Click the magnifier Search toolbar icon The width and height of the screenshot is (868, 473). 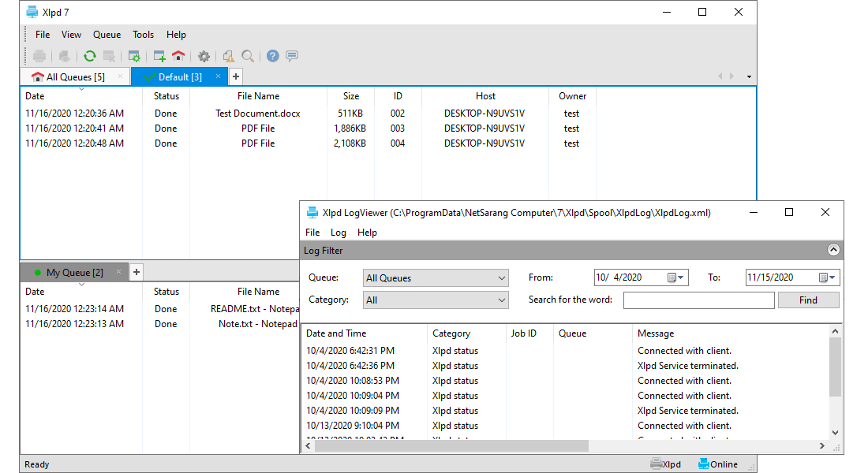click(x=248, y=56)
